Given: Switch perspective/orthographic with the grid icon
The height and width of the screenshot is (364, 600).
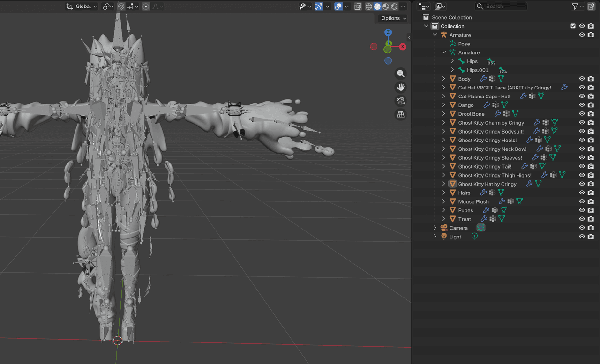Looking at the screenshot, I should (401, 114).
